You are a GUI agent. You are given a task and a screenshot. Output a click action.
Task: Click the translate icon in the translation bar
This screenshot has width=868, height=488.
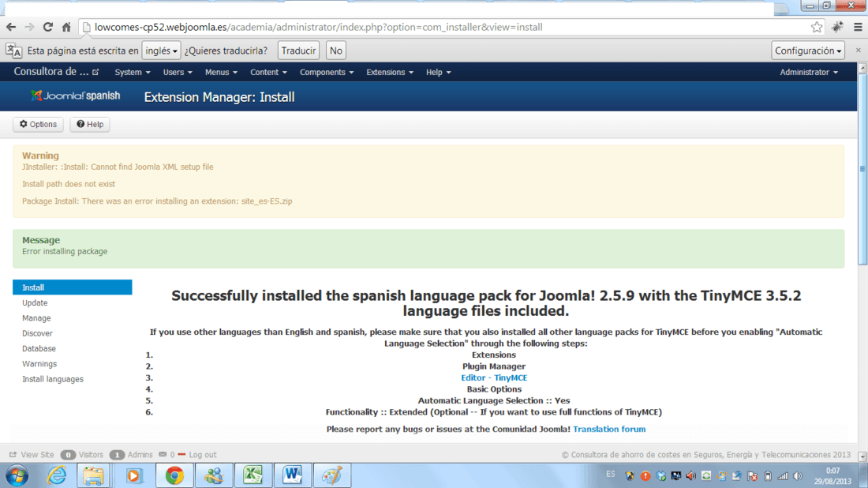click(x=14, y=51)
